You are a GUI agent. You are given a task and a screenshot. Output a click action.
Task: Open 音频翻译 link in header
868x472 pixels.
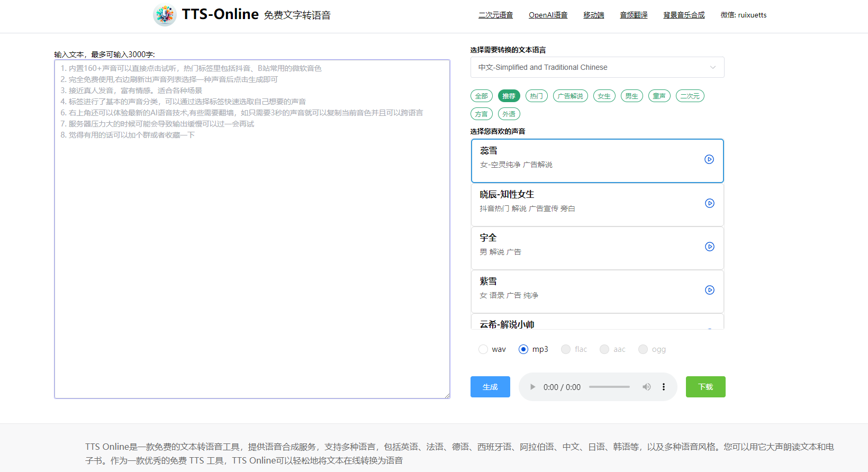(634, 15)
